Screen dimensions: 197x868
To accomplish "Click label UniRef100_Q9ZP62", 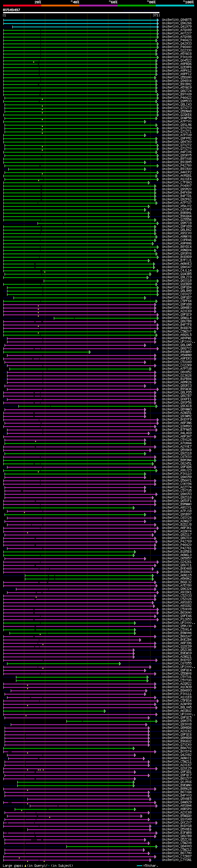I will click(x=177, y=200).
